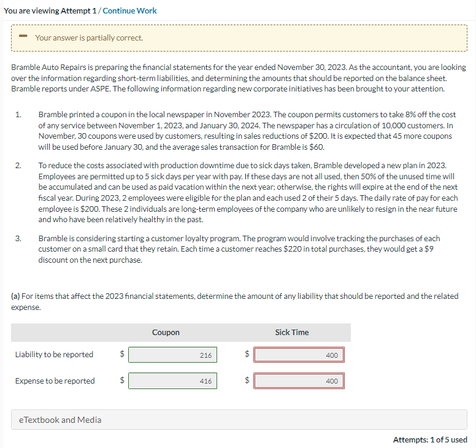476x448 pixels.
Task: Select the Sick Time liability input field
Action: (299, 355)
